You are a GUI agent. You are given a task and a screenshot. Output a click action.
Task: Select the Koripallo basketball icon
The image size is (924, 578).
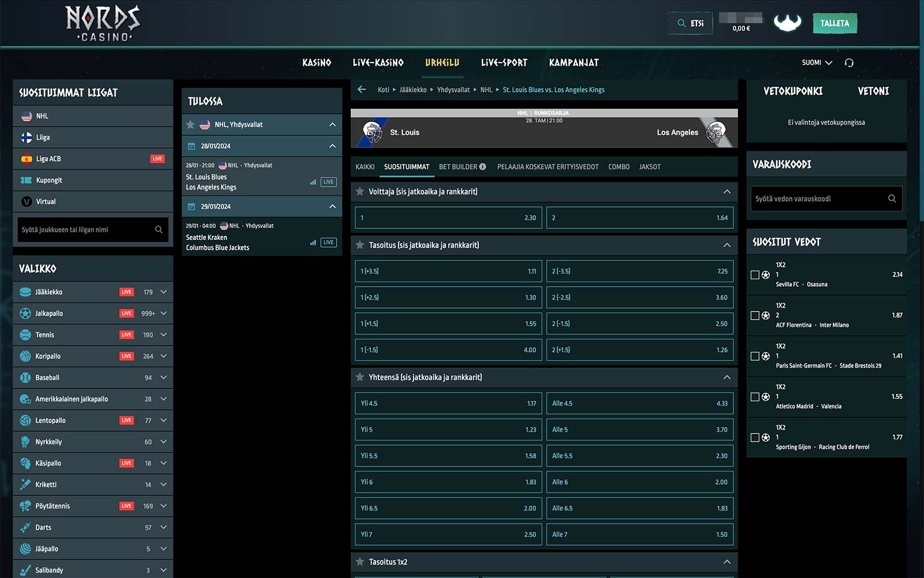(25, 356)
